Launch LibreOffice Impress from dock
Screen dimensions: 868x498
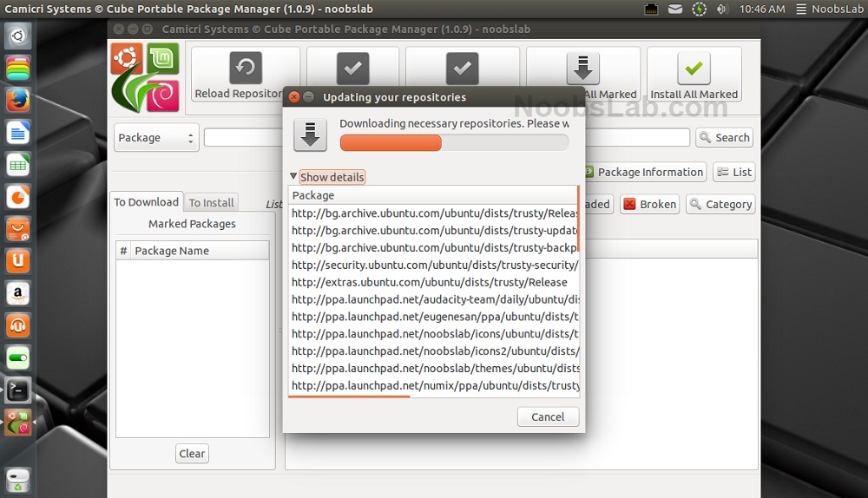tap(17, 196)
